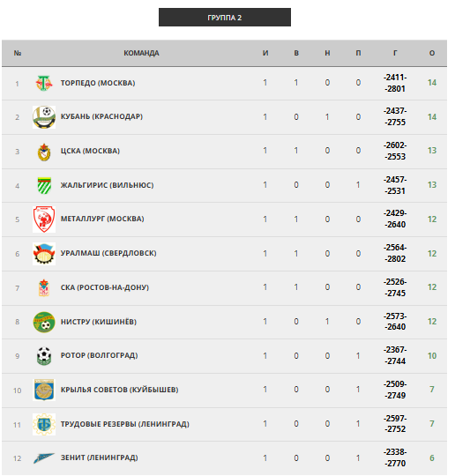Image resolution: width=455 pixels, height=476 pixels.
Task: Click the Trudovye Rezervy gear emblem
Action: (44, 424)
